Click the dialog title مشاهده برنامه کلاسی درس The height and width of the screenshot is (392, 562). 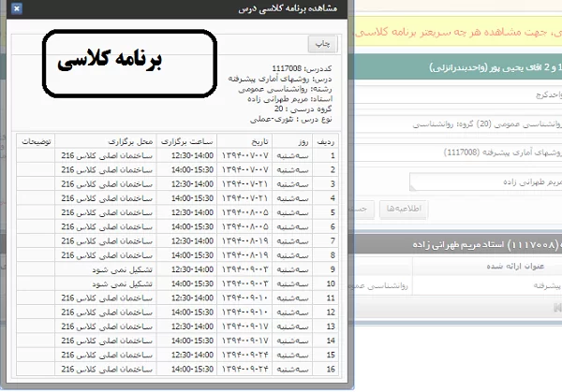[x=288, y=8]
